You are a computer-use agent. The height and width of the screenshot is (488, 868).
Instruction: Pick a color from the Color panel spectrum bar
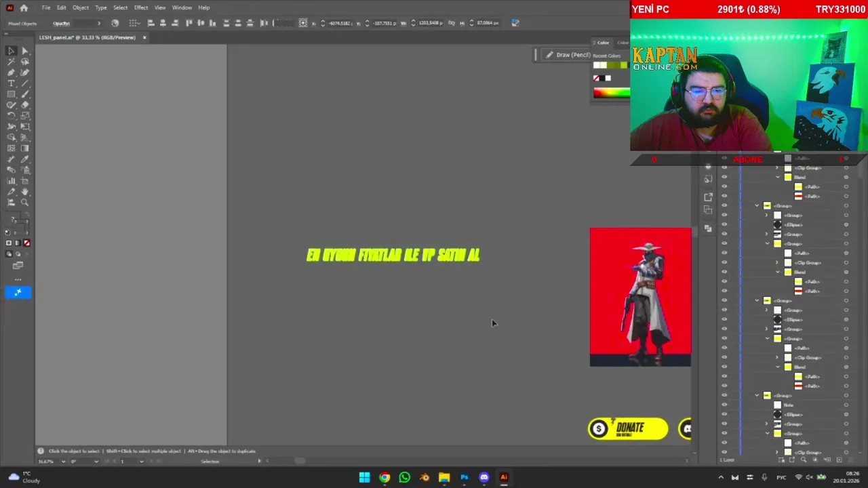[x=612, y=94]
